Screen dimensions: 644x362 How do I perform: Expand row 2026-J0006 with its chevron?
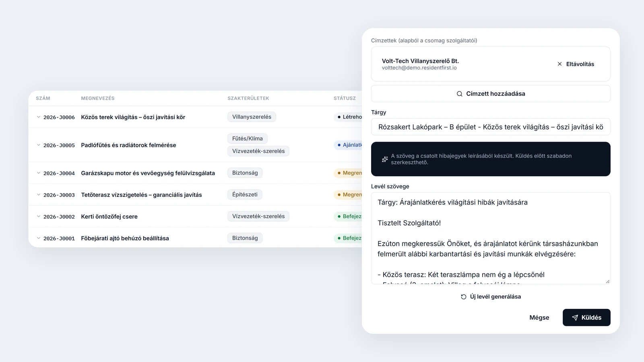tap(39, 117)
